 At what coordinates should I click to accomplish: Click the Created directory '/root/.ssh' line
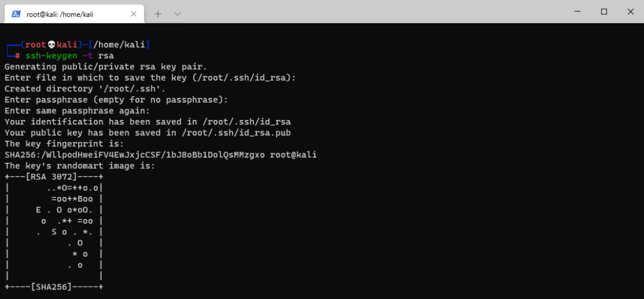pos(85,88)
